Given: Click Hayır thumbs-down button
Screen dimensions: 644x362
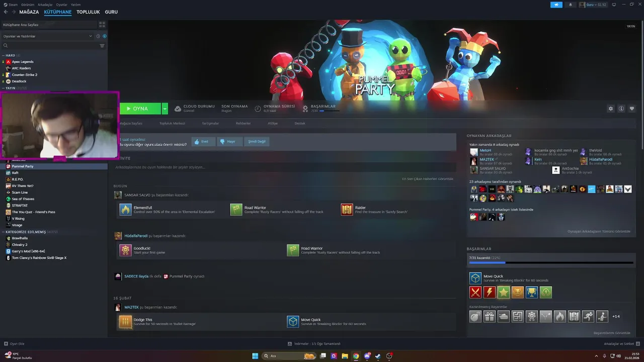Looking at the screenshot, I should 230,142.
